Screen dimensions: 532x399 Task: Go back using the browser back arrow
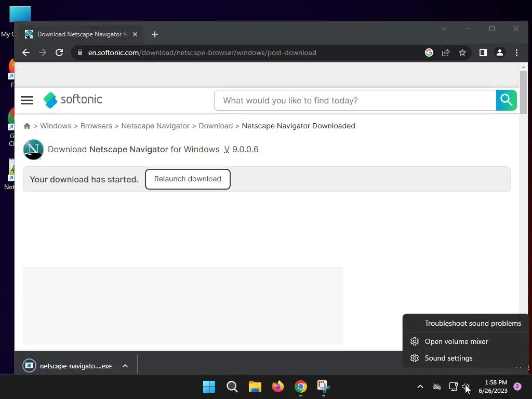tap(26, 52)
